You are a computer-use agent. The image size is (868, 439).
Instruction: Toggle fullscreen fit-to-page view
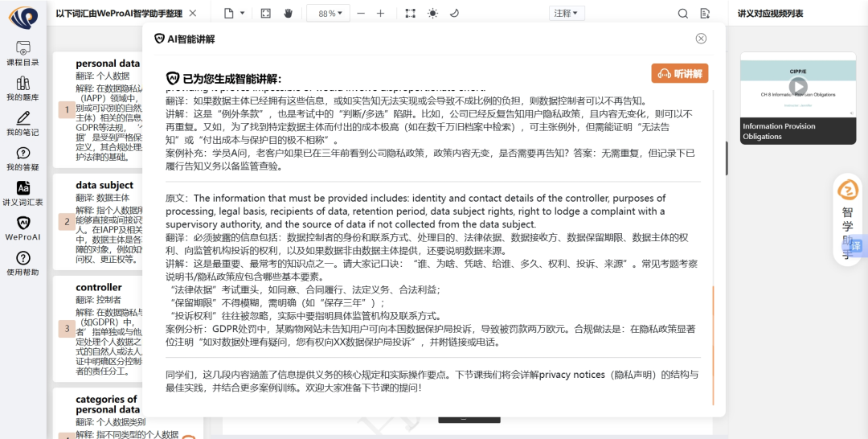pyautogui.click(x=266, y=14)
